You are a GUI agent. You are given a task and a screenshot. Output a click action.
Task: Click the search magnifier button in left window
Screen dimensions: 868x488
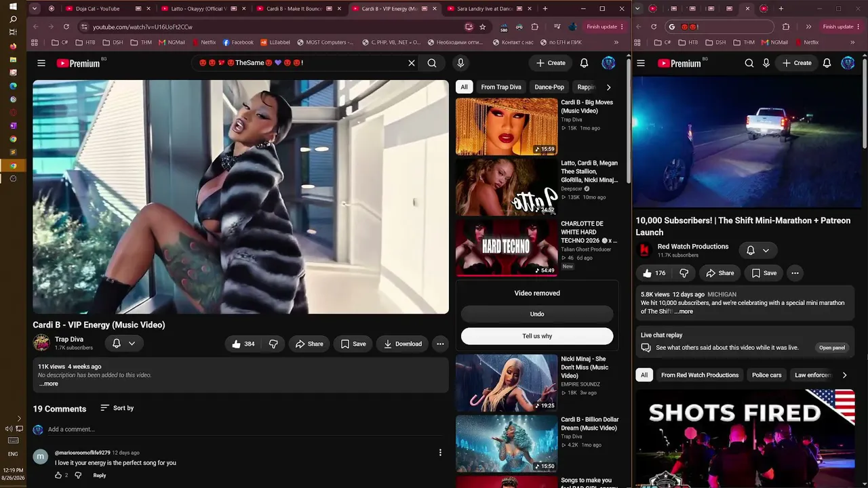(432, 63)
